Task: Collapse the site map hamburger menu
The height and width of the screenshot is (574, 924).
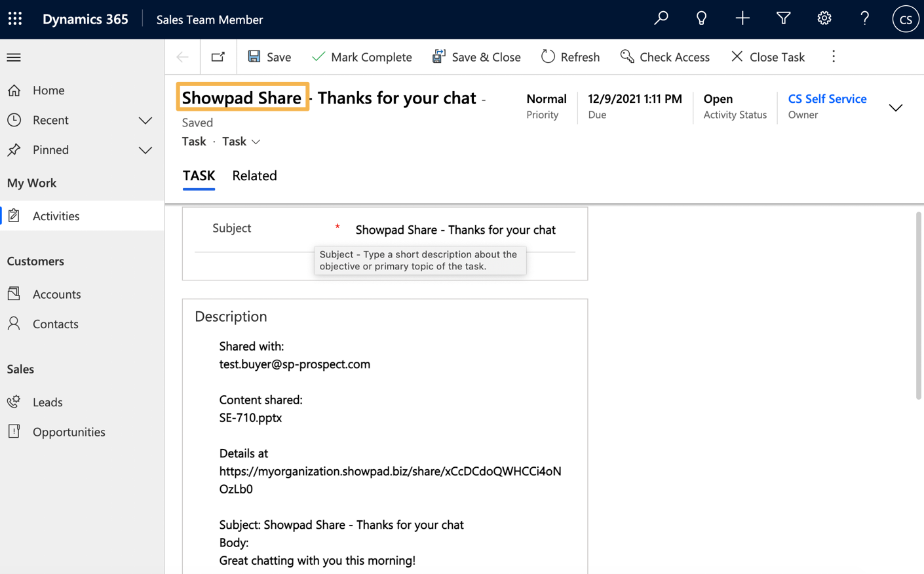Action: [14, 57]
